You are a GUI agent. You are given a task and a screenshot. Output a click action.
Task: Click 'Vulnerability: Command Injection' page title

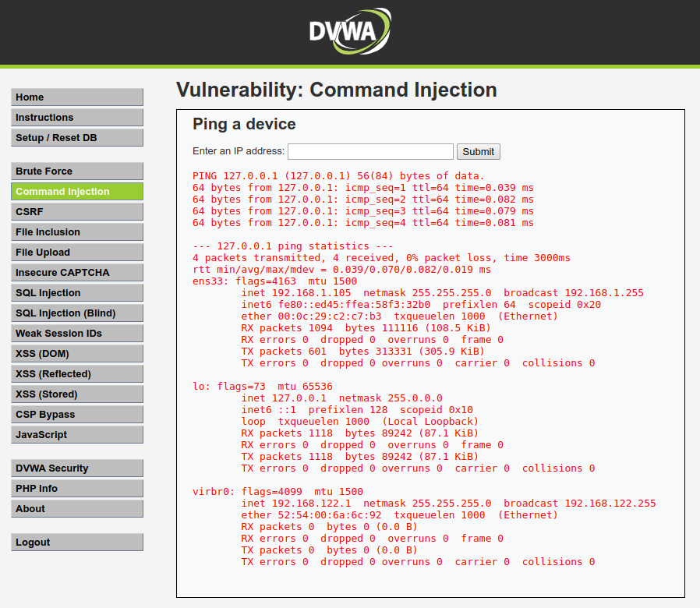pyautogui.click(x=337, y=90)
